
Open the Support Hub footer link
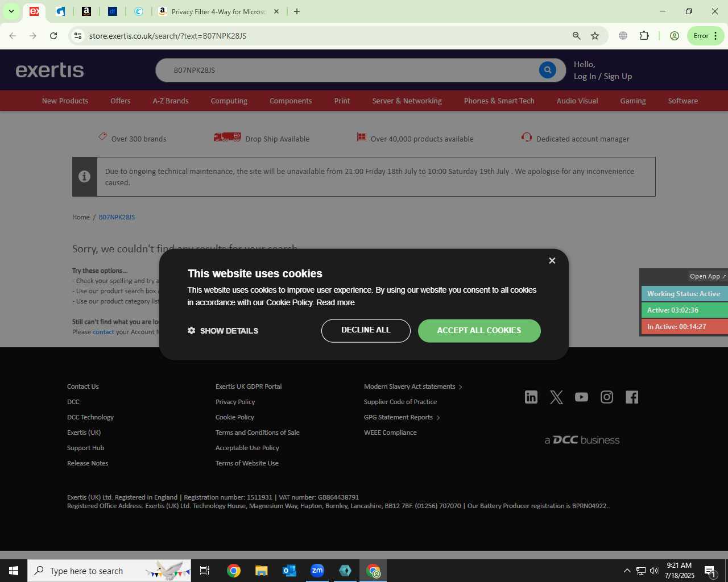coord(85,448)
